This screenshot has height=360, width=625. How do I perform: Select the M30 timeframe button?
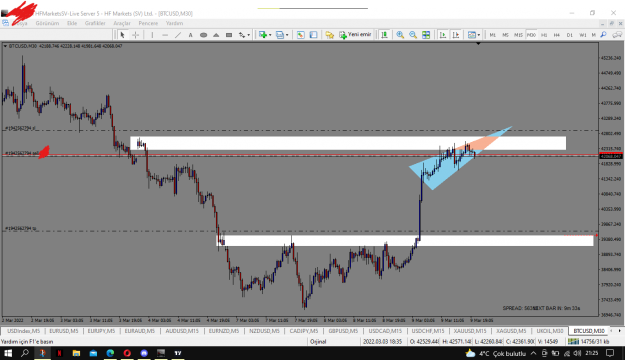[x=531, y=35]
